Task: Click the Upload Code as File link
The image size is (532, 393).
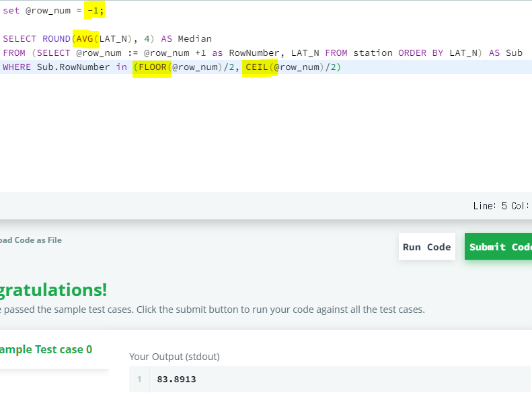Action: pos(31,240)
